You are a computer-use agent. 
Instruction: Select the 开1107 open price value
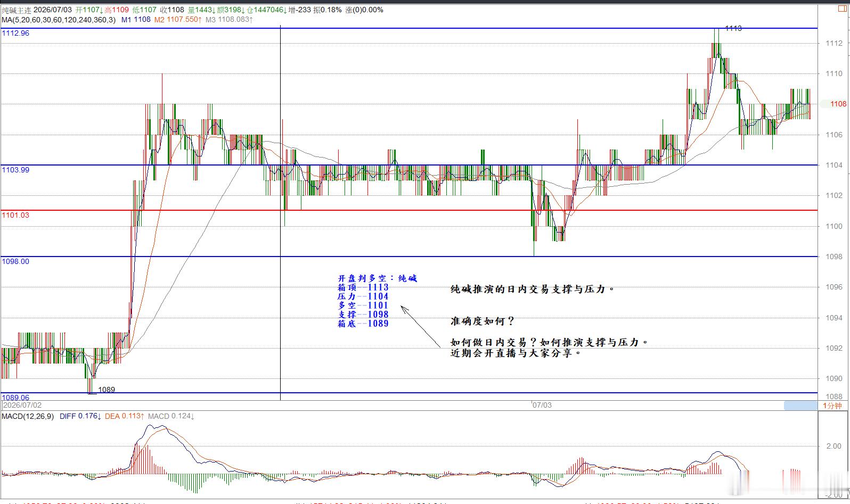[89, 10]
